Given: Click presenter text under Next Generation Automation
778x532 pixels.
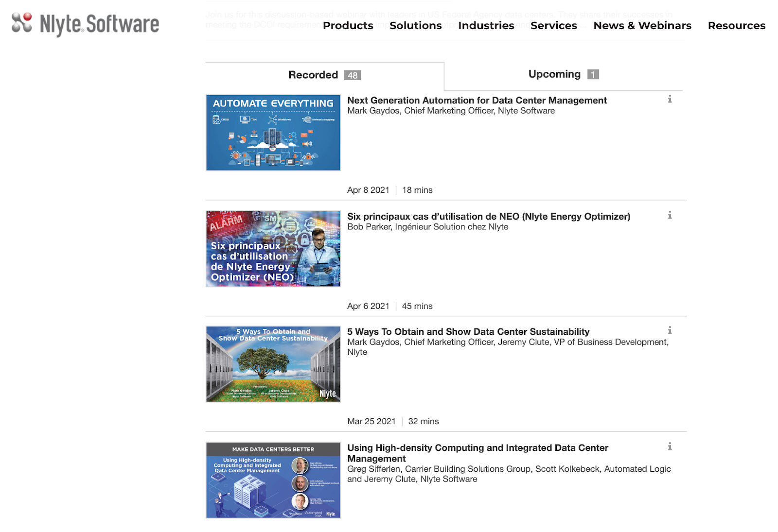Looking at the screenshot, I should point(451,111).
